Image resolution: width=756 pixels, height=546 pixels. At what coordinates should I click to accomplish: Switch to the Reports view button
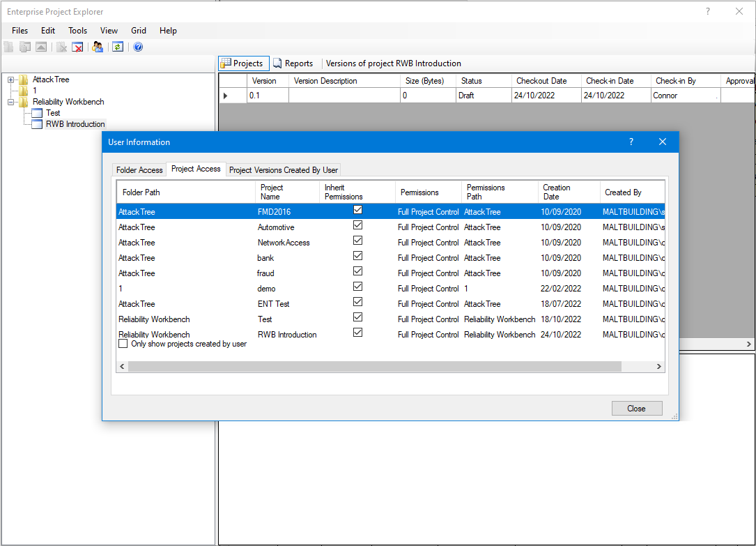pos(293,63)
